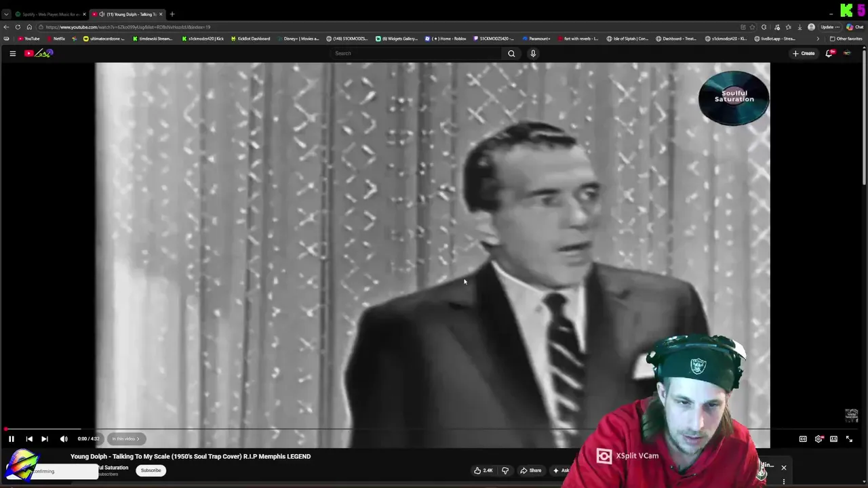The width and height of the screenshot is (868, 488).
Task: Open the YouTube account avatar menu
Action: tap(847, 54)
